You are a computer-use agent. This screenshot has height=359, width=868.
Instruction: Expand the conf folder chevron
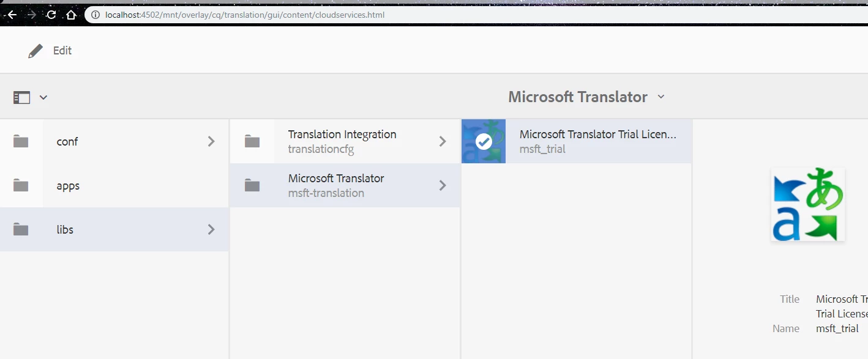point(211,141)
